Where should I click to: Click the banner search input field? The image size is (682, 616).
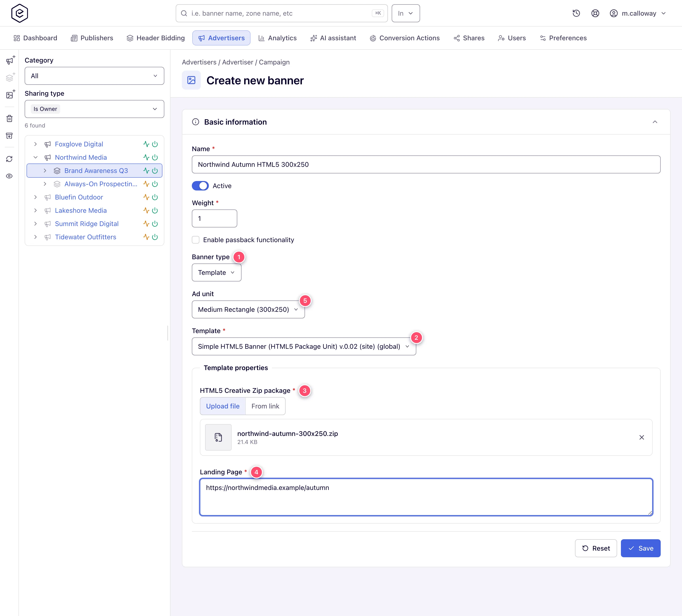282,13
